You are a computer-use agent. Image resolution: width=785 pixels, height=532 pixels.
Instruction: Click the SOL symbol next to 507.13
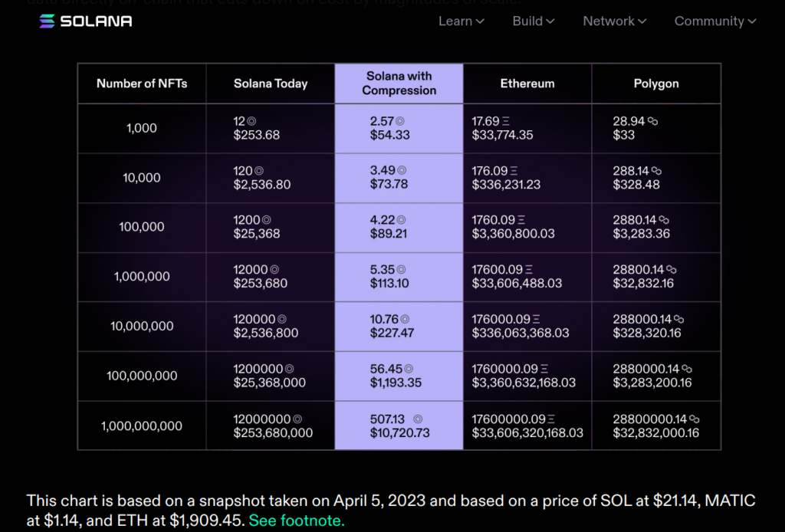tap(418, 419)
